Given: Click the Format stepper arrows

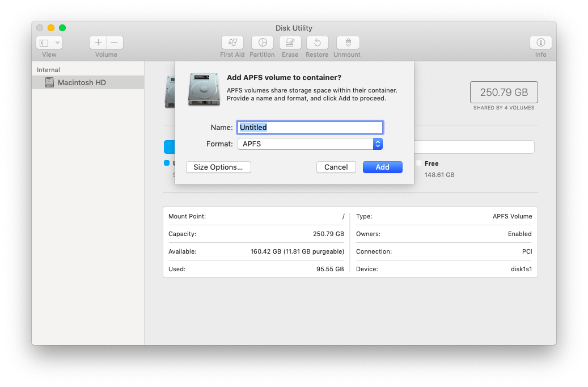Looking at the screenshot, I should tap(378, 144).
